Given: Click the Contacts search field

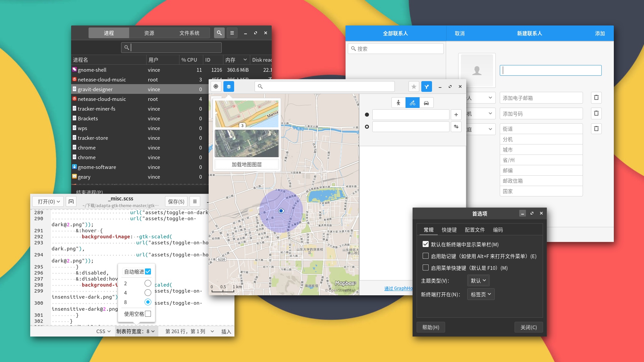Looking at the screenshot, I should 395,49.
